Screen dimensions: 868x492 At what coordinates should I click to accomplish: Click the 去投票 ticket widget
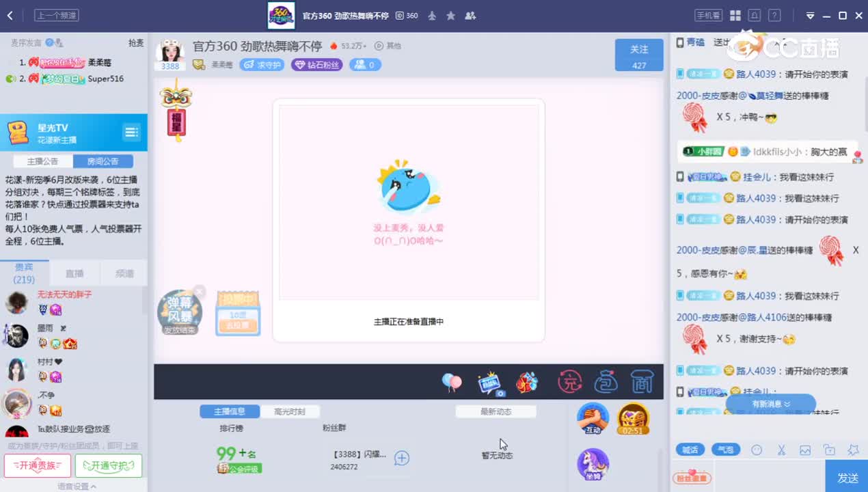pos(238,314)
